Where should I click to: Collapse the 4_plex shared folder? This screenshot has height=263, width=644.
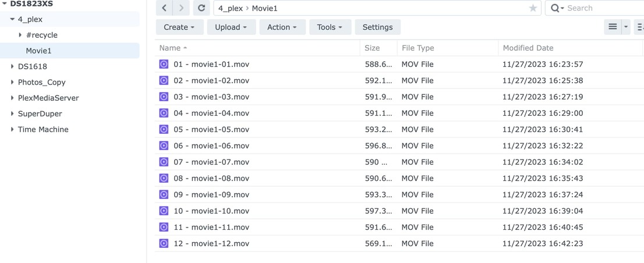click(12, 19)
